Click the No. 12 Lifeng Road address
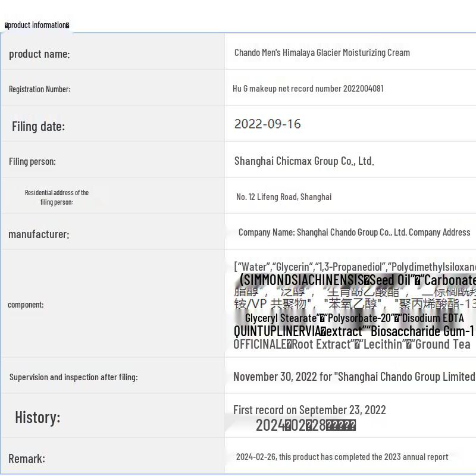Image resolution: width=476 pixels, height=476 pixels. point(284,197)
